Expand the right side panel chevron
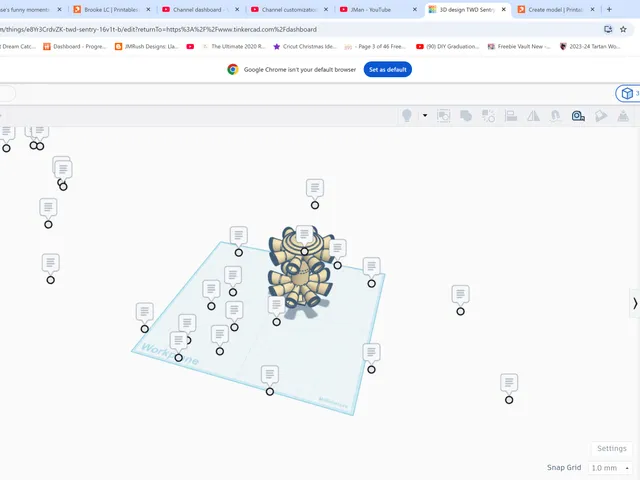Viewport: 640px width, 480px height. pyautogui.click(x=635, y=303)
